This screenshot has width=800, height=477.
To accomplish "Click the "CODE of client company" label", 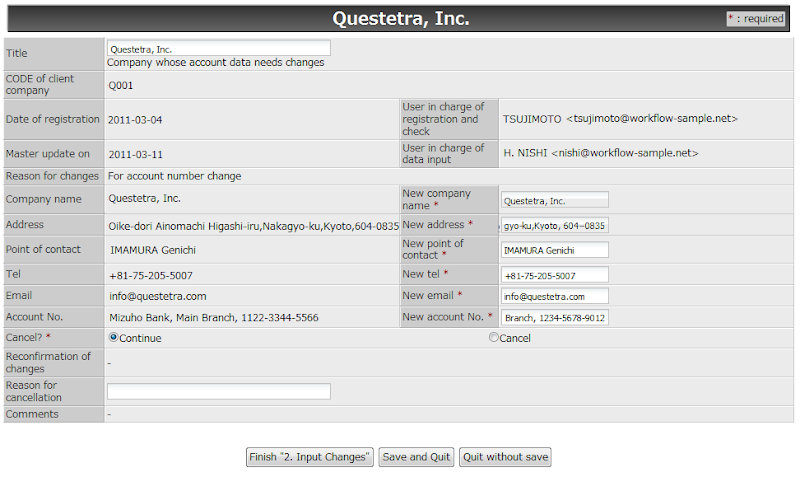I will [x=40, y=85].
